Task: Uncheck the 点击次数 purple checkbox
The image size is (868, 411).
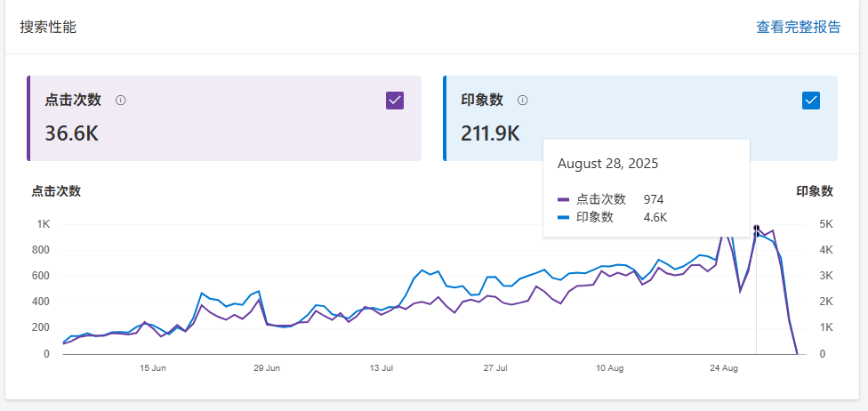Action: [395, 101]
